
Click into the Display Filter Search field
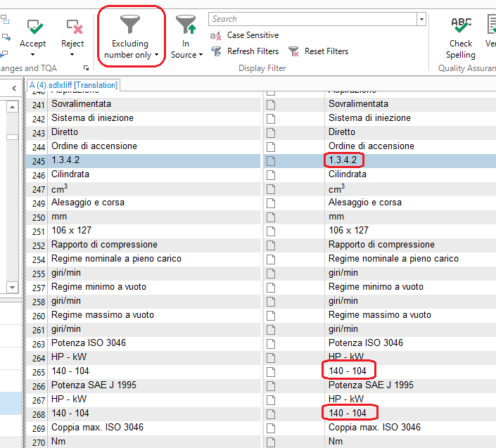(x=312, y=19)
